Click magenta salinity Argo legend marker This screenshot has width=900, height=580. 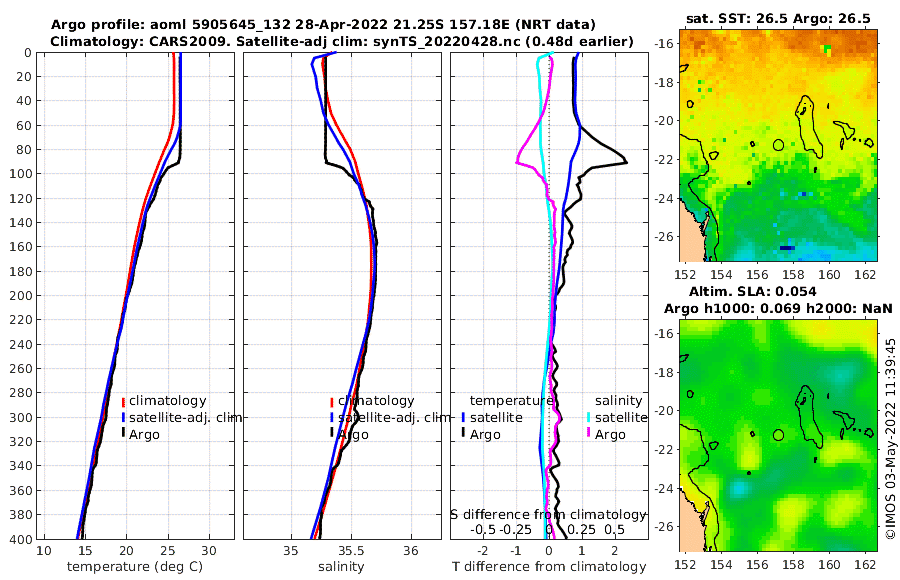tap(589, 435)
